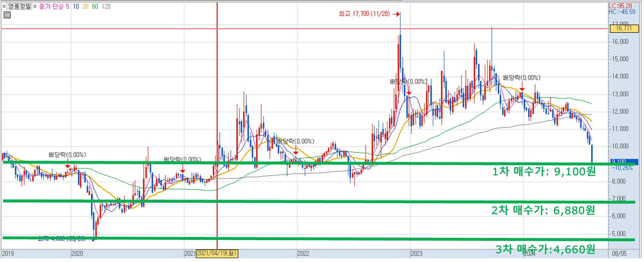Click the '-10.26%' change value on price axis

622,168
